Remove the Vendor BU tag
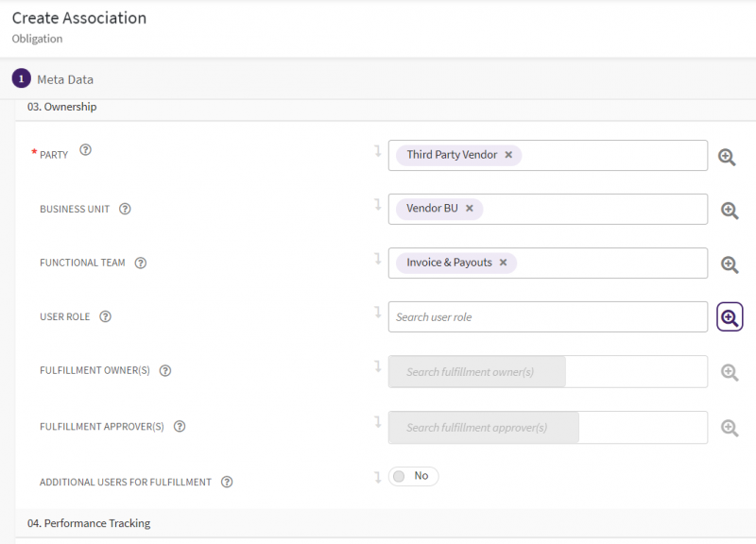Image resolution: width=756 pixels, height=544 pixels. 470,209
